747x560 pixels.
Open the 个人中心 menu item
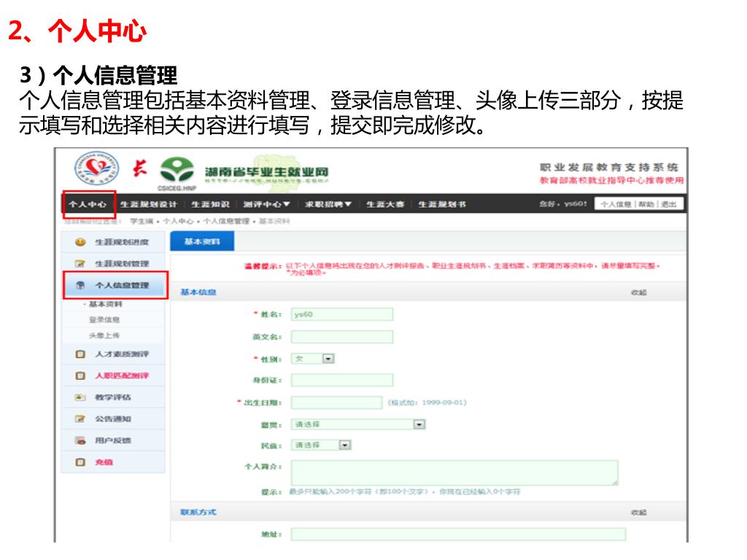click(88, 204)
